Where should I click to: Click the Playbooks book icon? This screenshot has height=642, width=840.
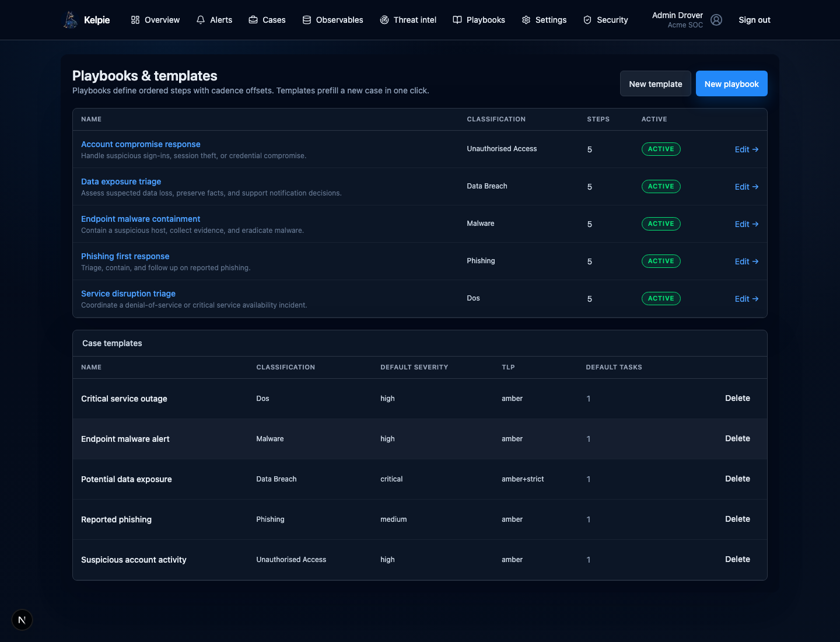[x=457, y=20]
